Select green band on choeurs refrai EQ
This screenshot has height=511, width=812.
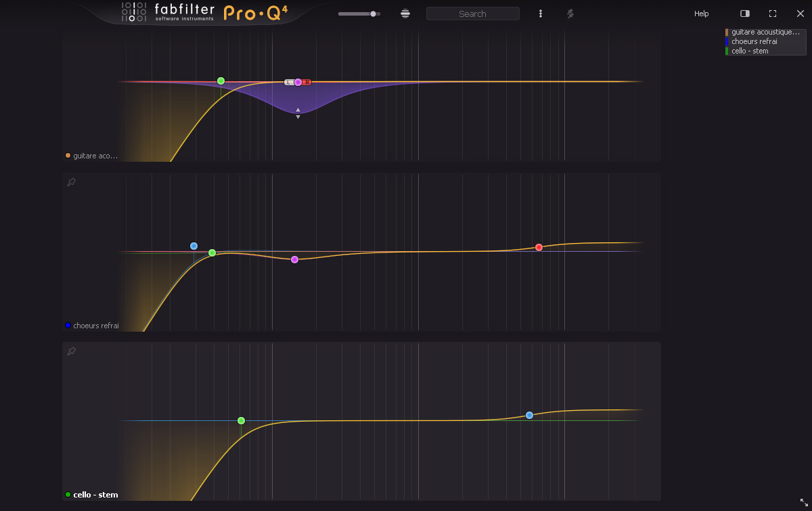tap(212, 252)
